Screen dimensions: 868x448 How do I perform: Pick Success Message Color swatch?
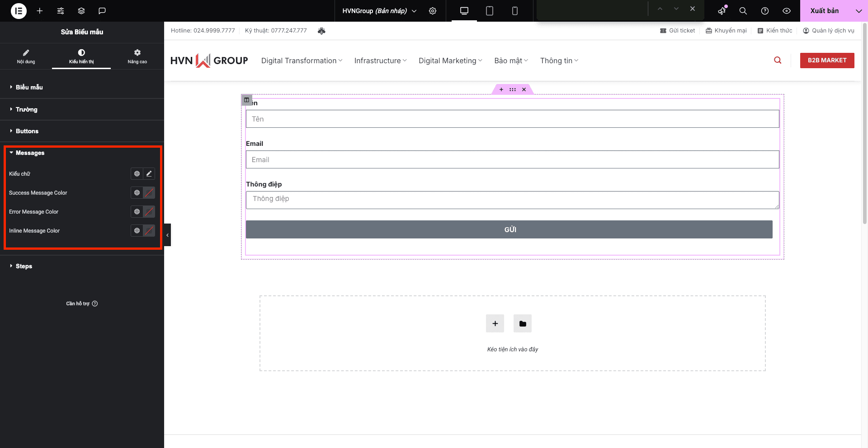coord(149,193)
